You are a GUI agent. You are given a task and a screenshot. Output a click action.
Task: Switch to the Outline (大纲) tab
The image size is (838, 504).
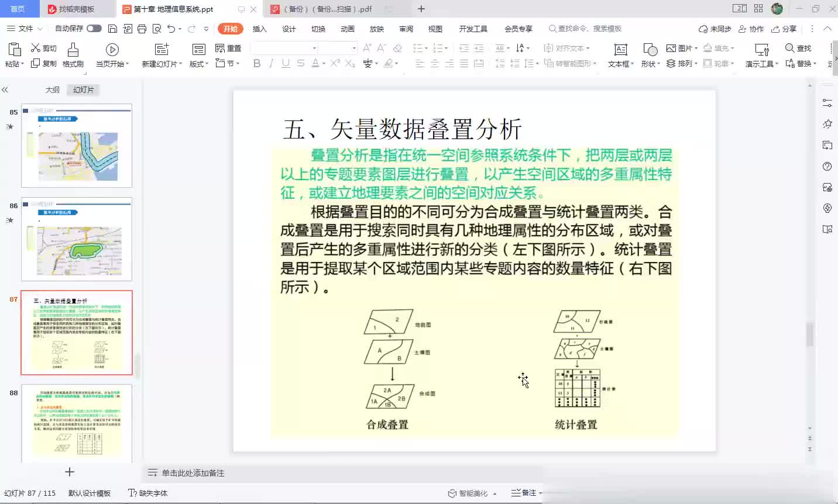(x=53, y=90)
